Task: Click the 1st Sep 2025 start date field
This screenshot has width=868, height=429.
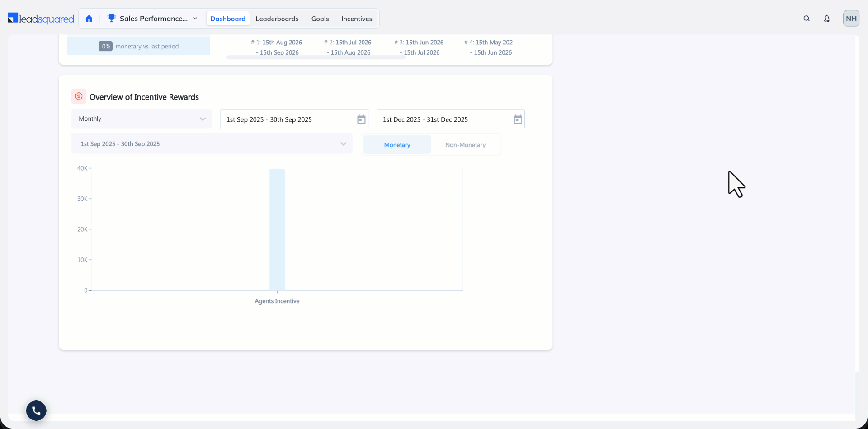Action: pyautogui.click(x=294, y=119)
